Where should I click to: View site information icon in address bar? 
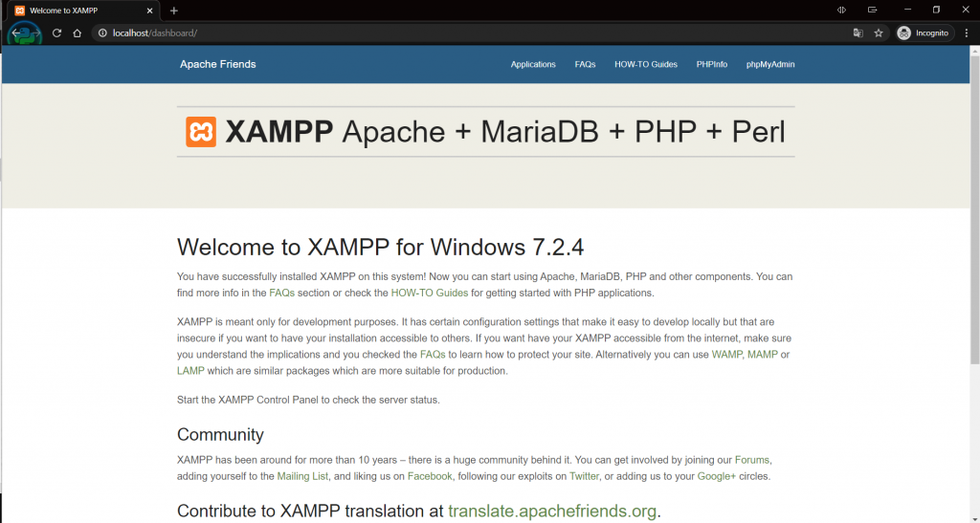(102, 33)
